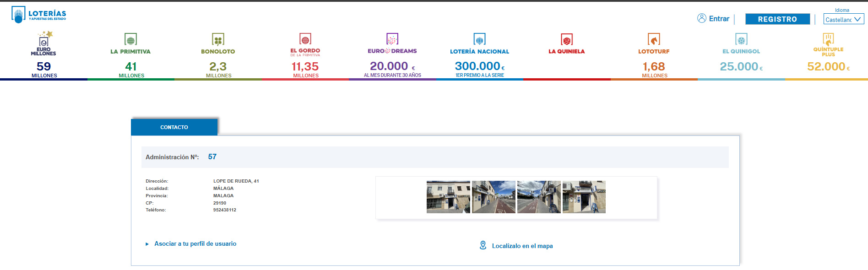Click the Quíntuple Plus 52.000 € prize

click(828, 67)
